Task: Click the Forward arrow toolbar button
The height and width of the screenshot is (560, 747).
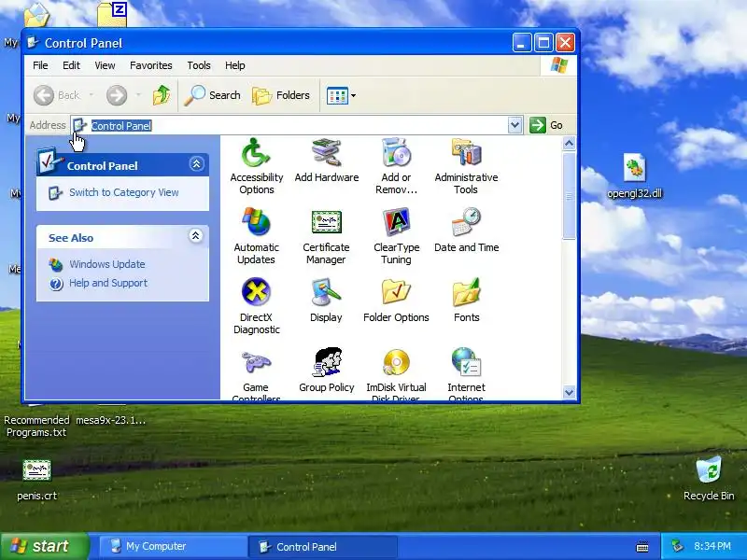Action: (117, 95)
